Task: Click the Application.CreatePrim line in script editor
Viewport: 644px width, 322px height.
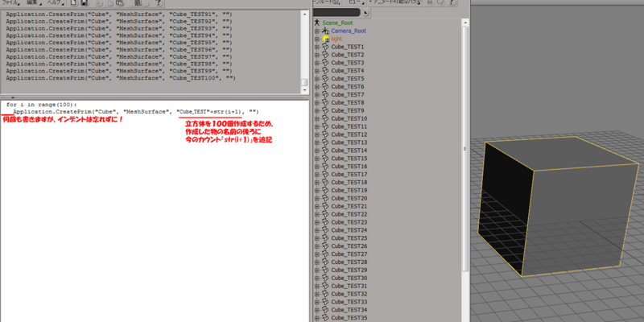Action: click(x=135, y=112)
